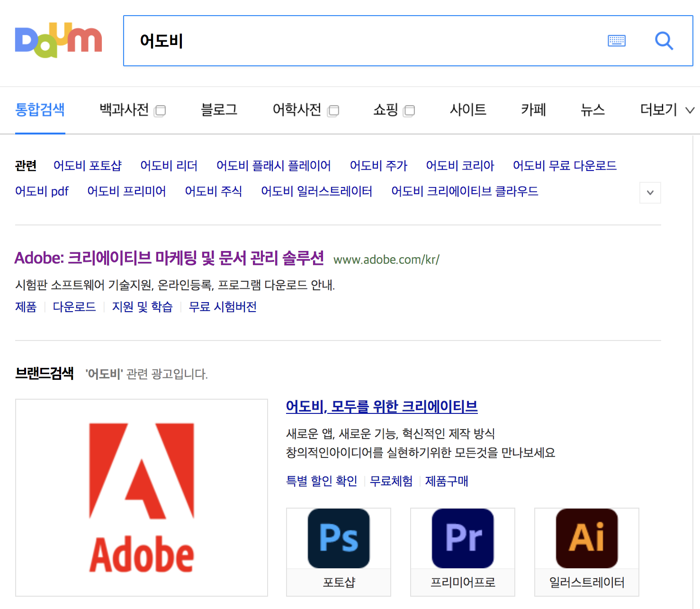Open ad title 어도비, 모두를 위한 크리에이티브
The width and height of the screenshot is (700, 609).
[x=382, y=407]
